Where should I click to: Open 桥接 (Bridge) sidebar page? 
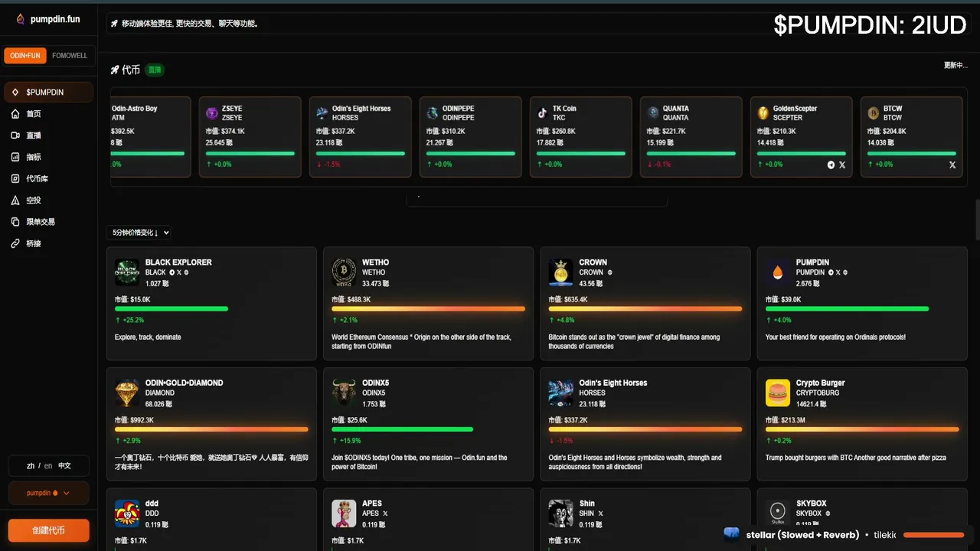[48, 243]
